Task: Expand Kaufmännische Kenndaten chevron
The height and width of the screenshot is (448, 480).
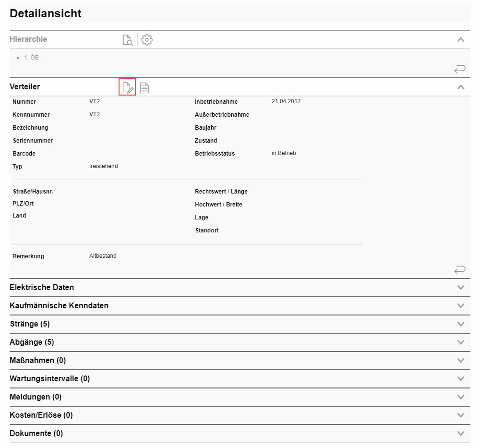Action: pos(461,306)
